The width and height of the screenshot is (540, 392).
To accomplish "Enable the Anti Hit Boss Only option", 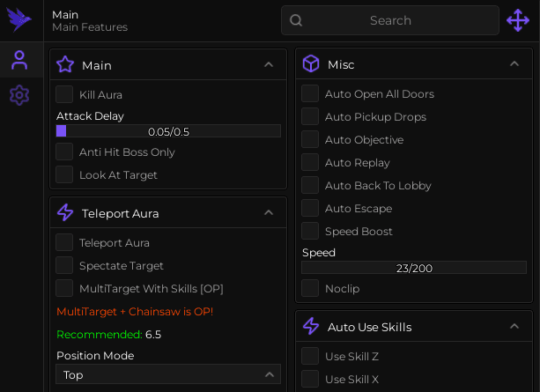I will coord(64,152).
